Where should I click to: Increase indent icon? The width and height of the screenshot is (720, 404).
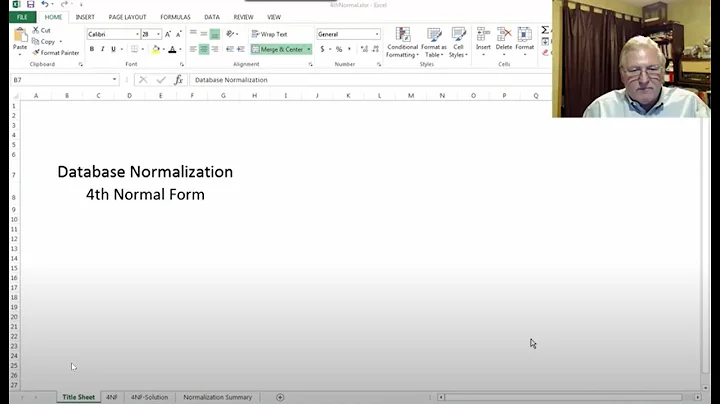pyautogui.click(x=241, y=49)
